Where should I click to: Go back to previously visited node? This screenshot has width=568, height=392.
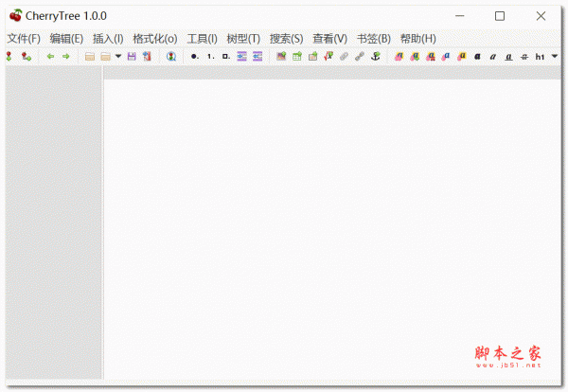coord(50,57)
